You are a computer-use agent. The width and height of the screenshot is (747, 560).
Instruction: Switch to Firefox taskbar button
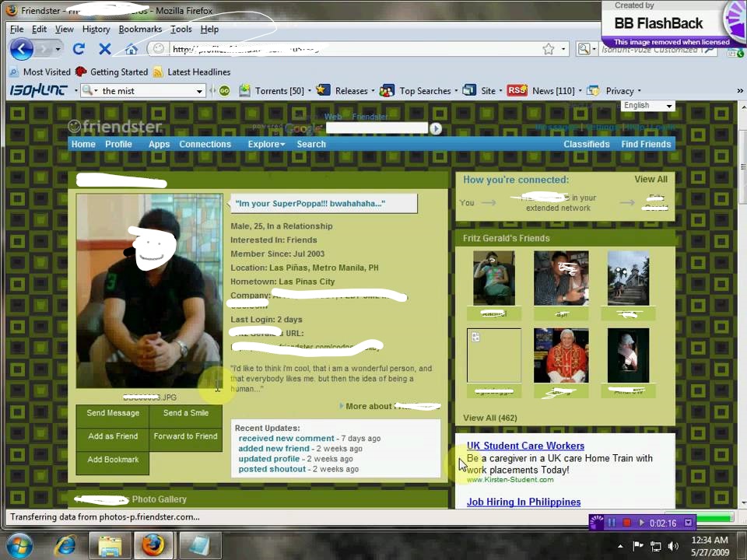(153, 546)
